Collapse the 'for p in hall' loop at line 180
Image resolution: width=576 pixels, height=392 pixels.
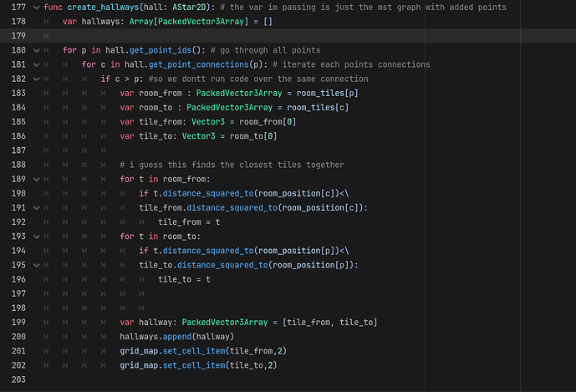(x=37, y=50)
